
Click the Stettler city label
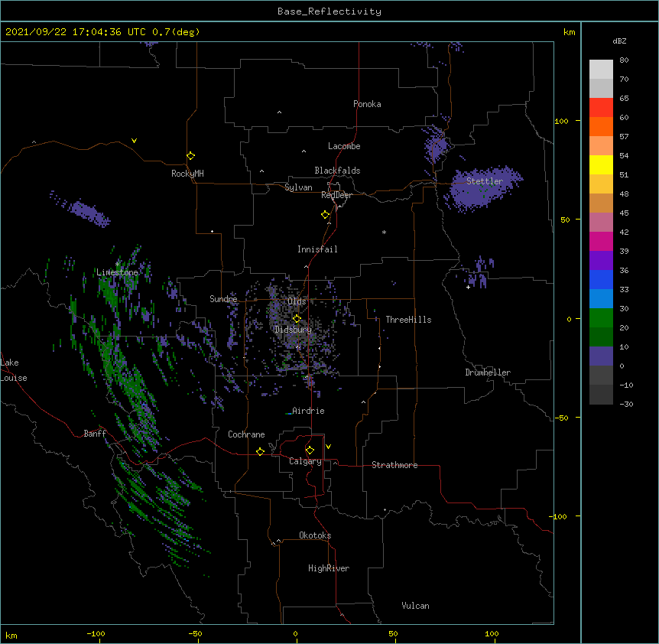point(485,181)
